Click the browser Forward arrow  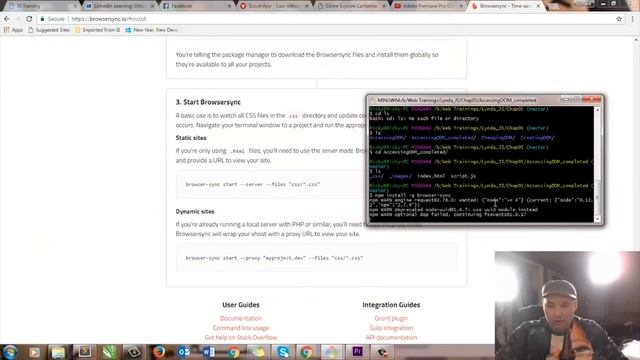coord(18,19)
